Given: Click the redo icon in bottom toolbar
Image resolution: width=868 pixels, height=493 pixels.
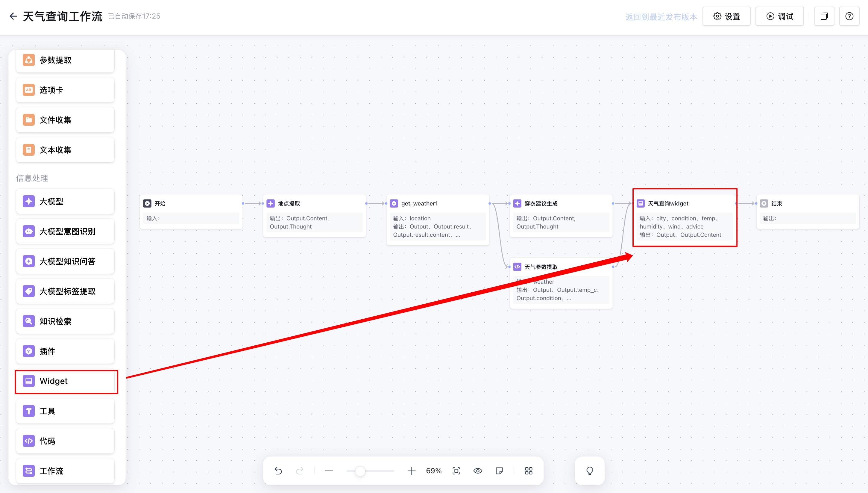Looking at the screenshot, I should click(300, 471).
